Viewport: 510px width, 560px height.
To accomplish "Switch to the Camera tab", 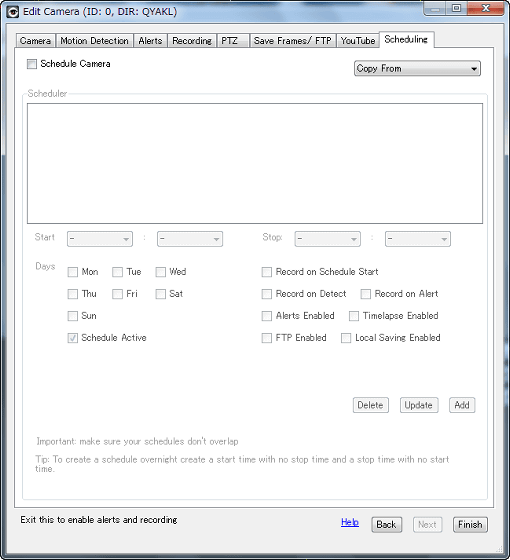I will pyautogui.click(x=35, y=41).
